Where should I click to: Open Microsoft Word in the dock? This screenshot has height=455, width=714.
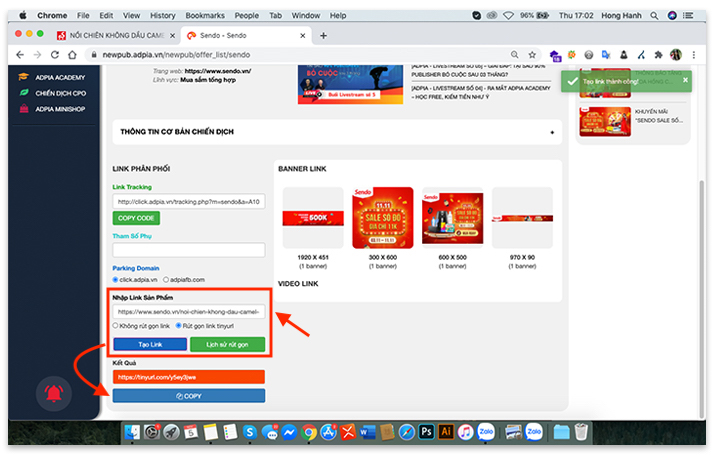pyautogui.click(x=367, y=432)
